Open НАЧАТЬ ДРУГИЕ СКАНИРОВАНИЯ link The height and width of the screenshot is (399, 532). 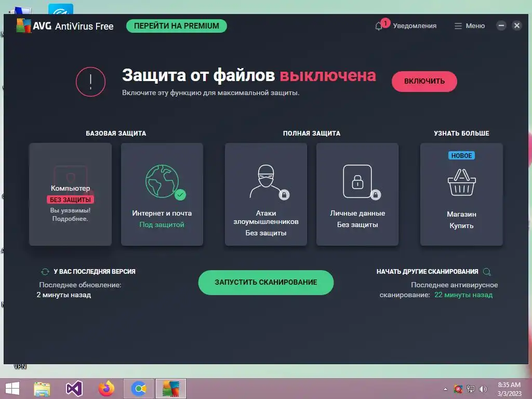pyautogui.click(x=427, y=272)
